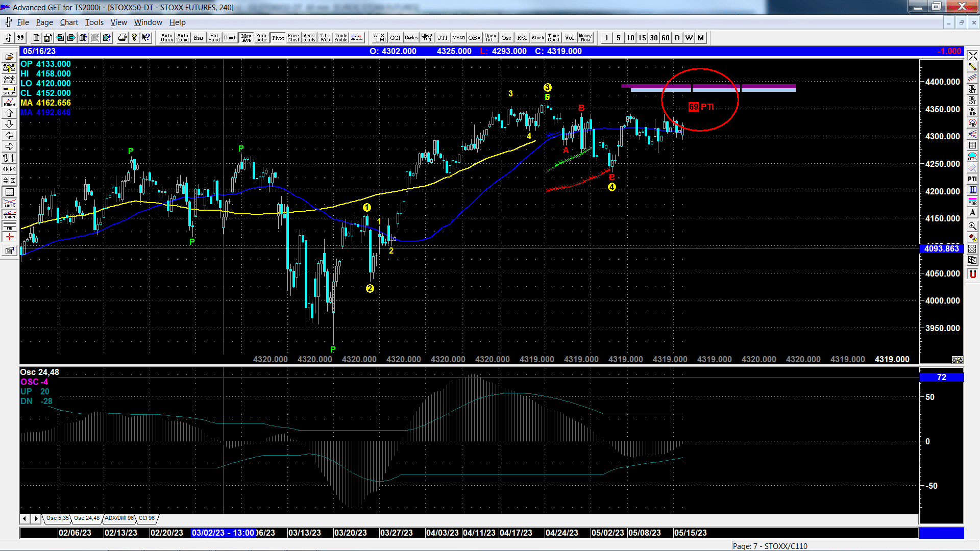Switch to the Osc 5,35 tab
This screenshot has width=980, height=551.
point(57,518)
